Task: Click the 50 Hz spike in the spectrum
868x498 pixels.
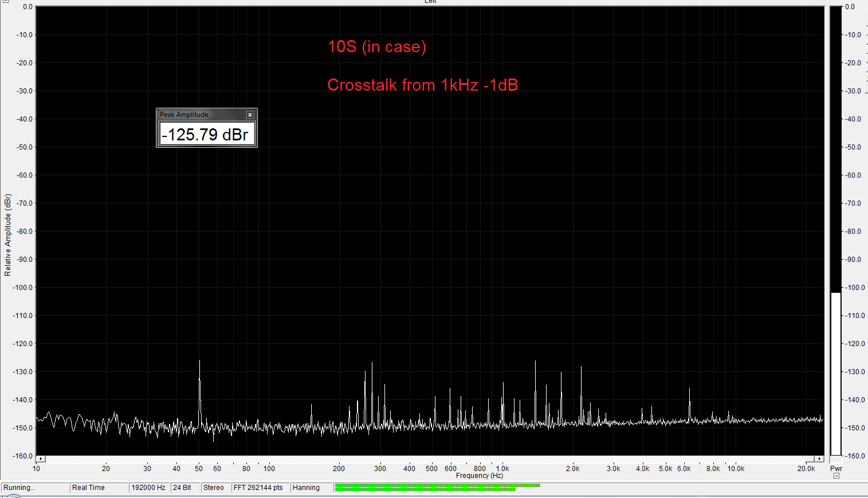Action: point(199,395)
